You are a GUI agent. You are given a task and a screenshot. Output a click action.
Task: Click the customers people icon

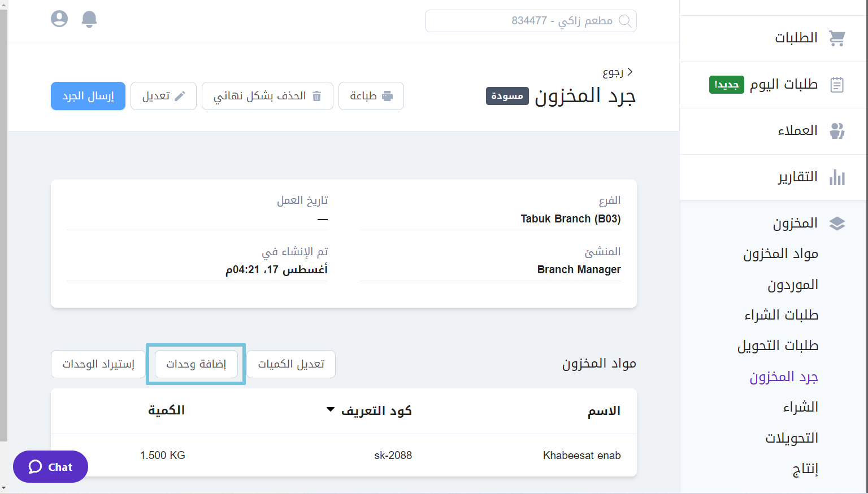click(837, 131)
